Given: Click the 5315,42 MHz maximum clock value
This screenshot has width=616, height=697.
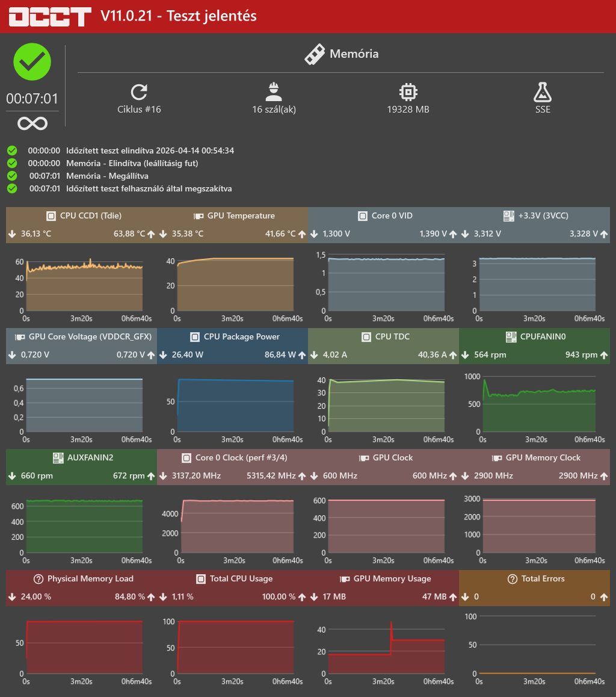Looking at the screenshot, I should (271, 476).
